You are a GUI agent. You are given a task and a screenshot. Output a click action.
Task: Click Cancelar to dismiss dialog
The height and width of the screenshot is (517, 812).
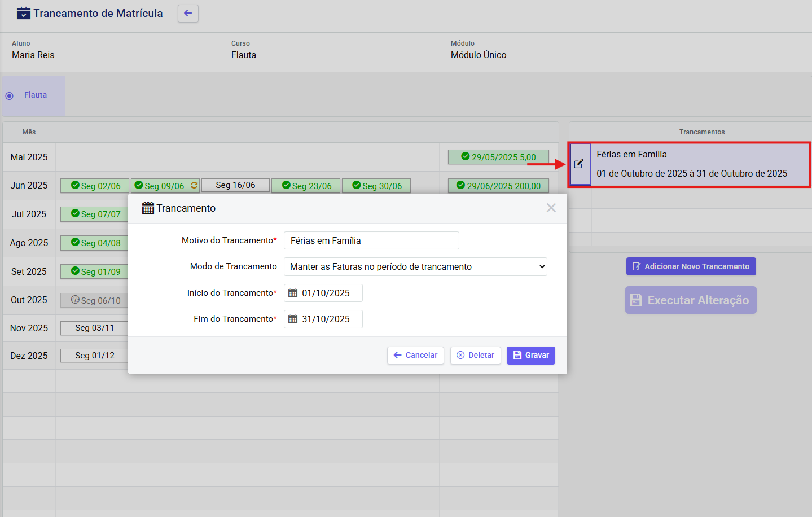[415, 356]
